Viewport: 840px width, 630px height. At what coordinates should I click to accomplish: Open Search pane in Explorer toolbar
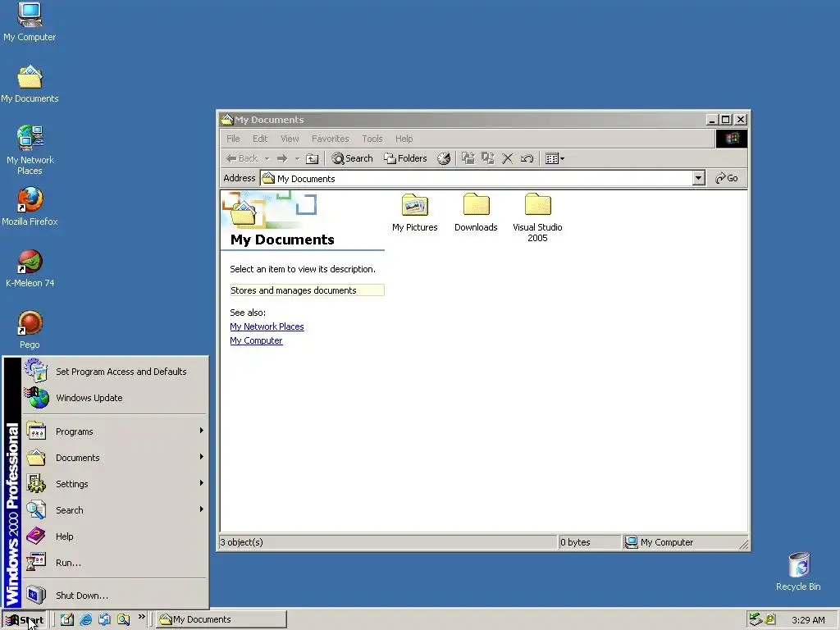coord(352,158)
